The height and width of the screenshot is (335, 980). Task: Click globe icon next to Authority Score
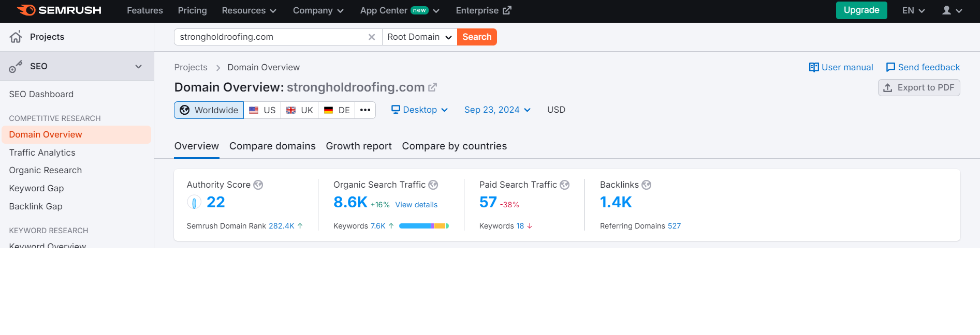[258, 185]
